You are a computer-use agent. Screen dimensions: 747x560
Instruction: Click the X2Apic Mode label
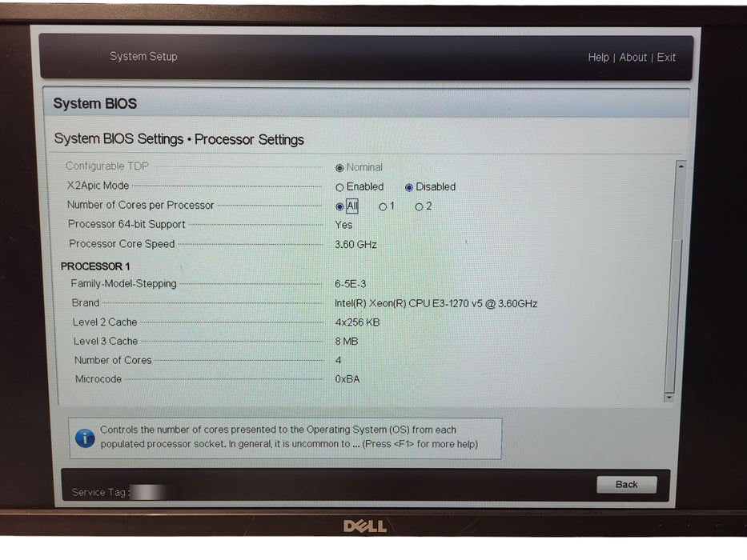[98, 186]
